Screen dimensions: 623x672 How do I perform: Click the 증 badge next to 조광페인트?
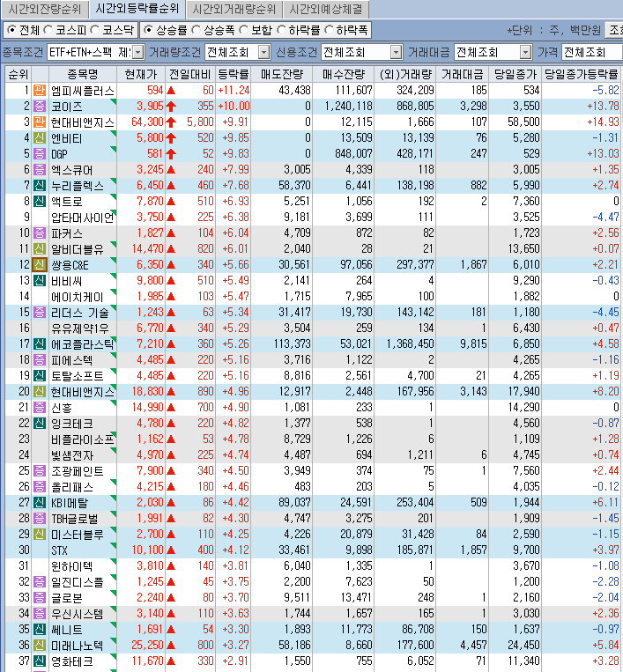(40, 471)
